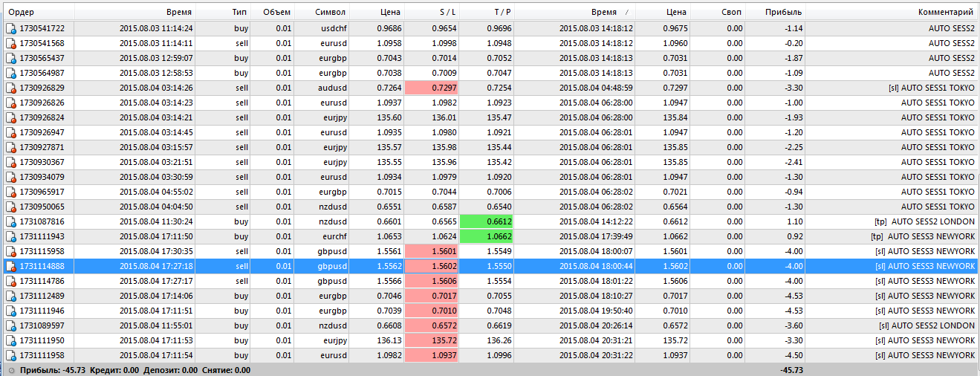Click the profit value -3.60
This screenshot has height=376, width=980.
point(793,325)
